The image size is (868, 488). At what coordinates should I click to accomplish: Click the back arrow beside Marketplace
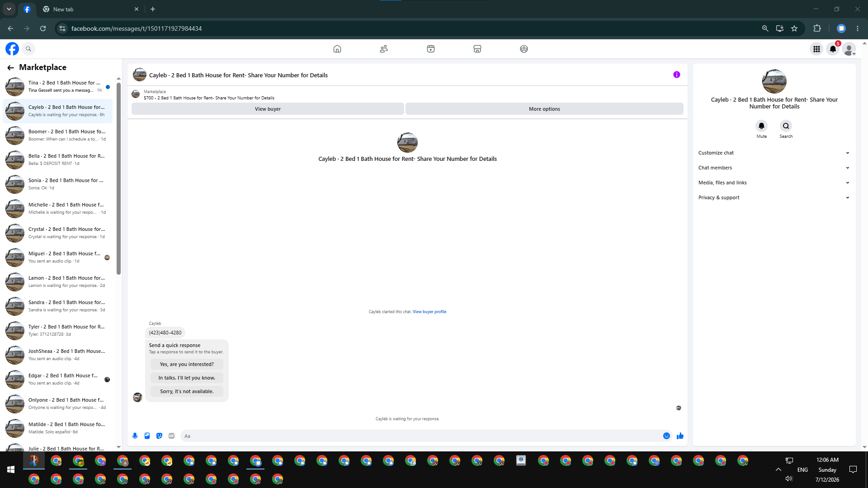click(10, 67)
